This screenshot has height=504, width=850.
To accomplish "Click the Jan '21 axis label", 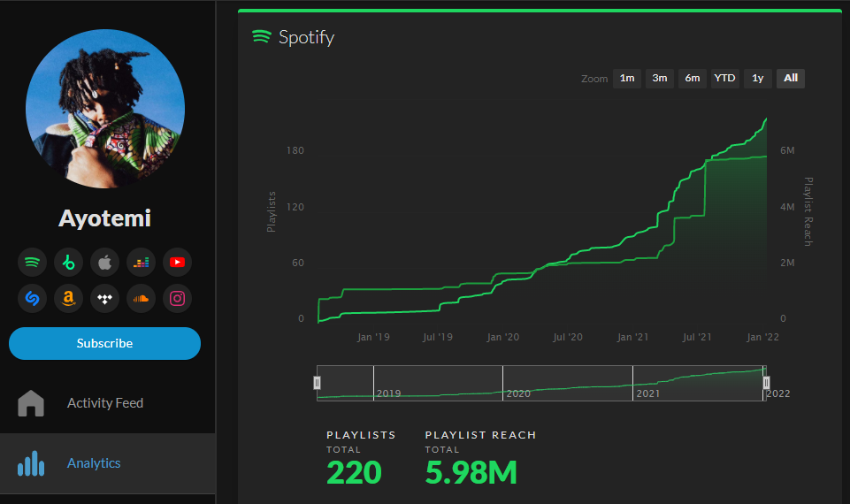I will point(632,337).
